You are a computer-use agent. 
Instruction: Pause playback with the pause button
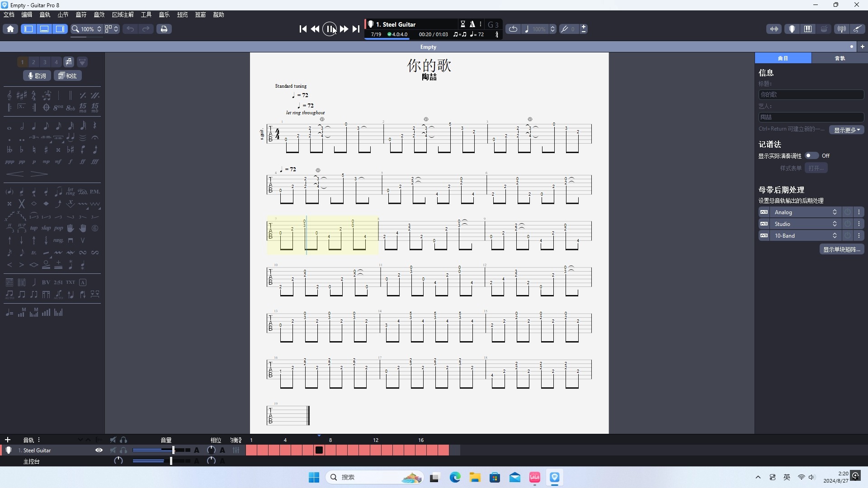click(x=330, y=29)
